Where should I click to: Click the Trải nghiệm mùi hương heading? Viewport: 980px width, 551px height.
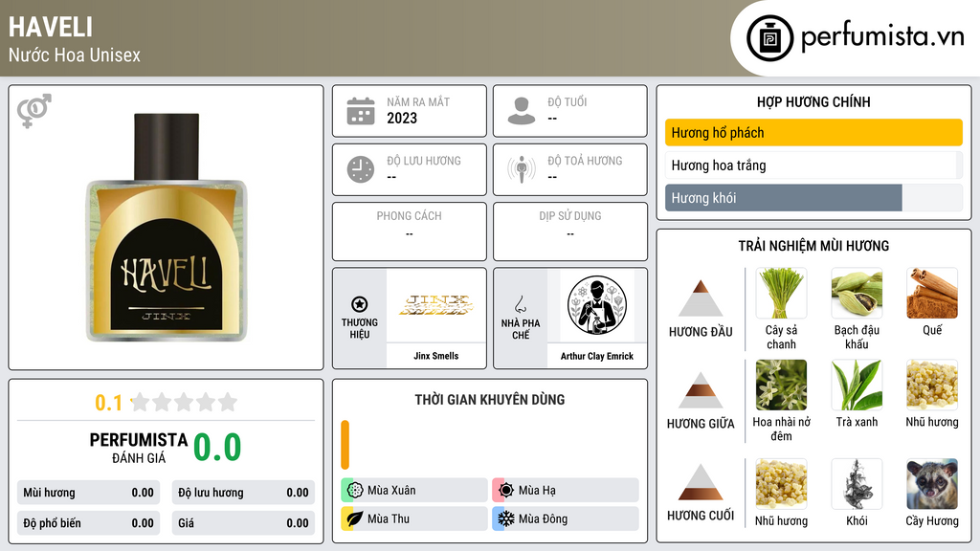(813, 246)
